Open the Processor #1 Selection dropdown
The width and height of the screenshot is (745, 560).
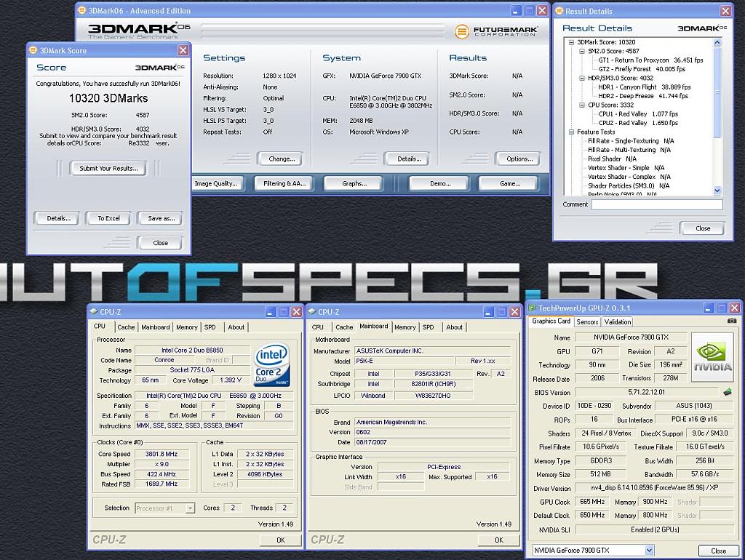click(x=190, y=508)
